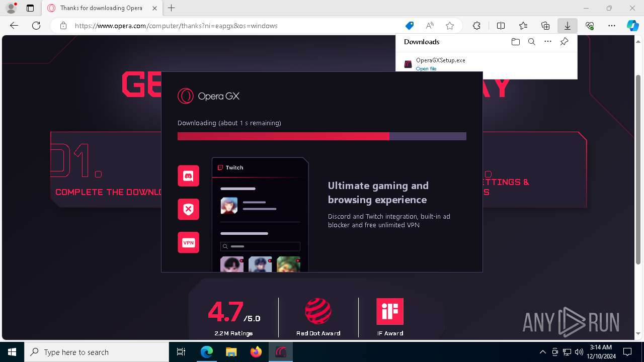Viewport: 644px width, 362px height.
Task: Click the taskbar clock and date
Action: [x=601, y=352]
